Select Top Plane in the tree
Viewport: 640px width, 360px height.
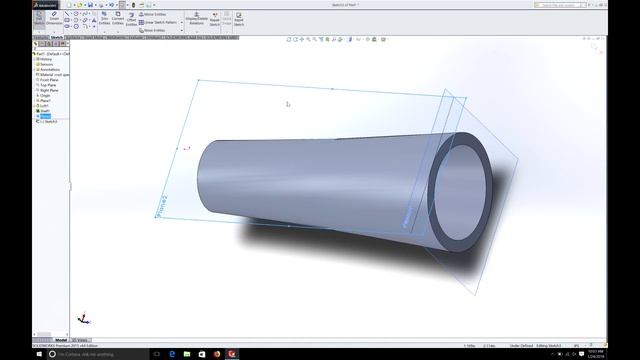pyautogui.click(x=47, y=85)
